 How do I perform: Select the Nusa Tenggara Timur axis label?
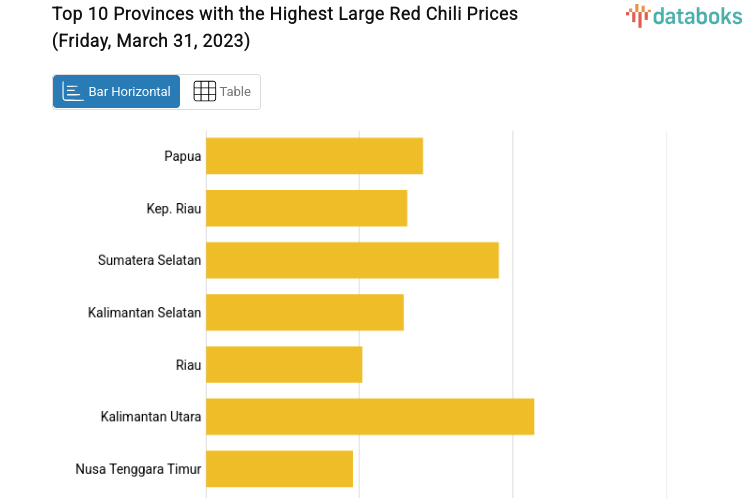click(x=138, y=468)
